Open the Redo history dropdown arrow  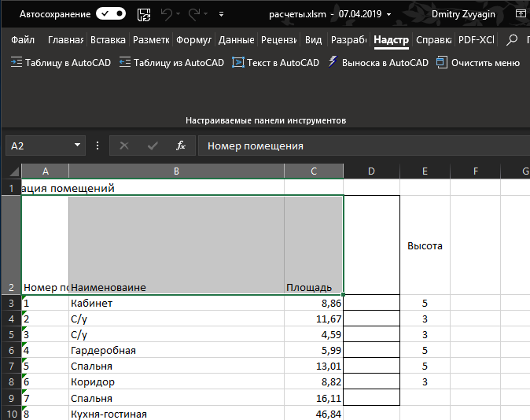pos(205,14)
